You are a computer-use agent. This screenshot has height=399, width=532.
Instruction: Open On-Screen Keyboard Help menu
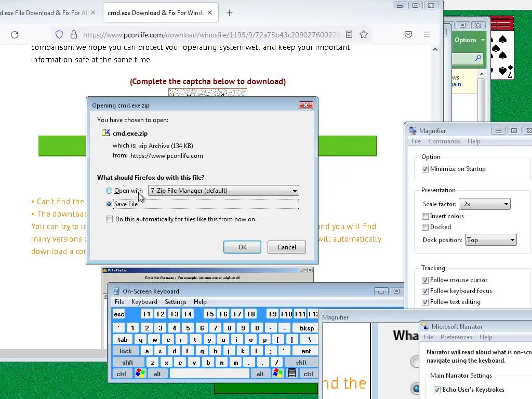[200, 302]
